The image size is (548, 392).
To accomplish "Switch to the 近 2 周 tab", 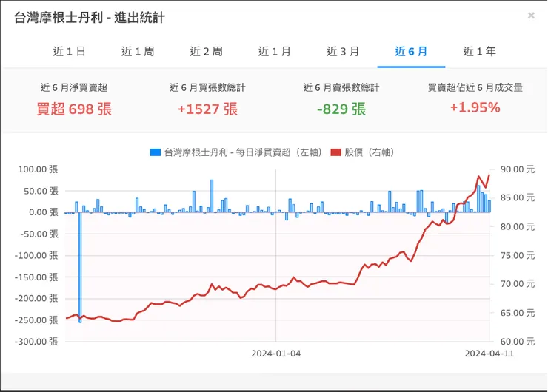I will click(x=206, y=52).
